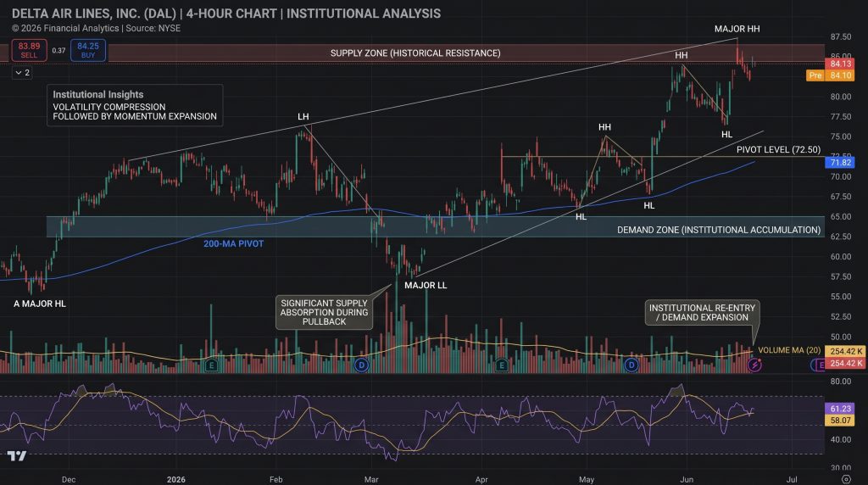Click the MAJOR HH annotation

click(x=737, y=29)
